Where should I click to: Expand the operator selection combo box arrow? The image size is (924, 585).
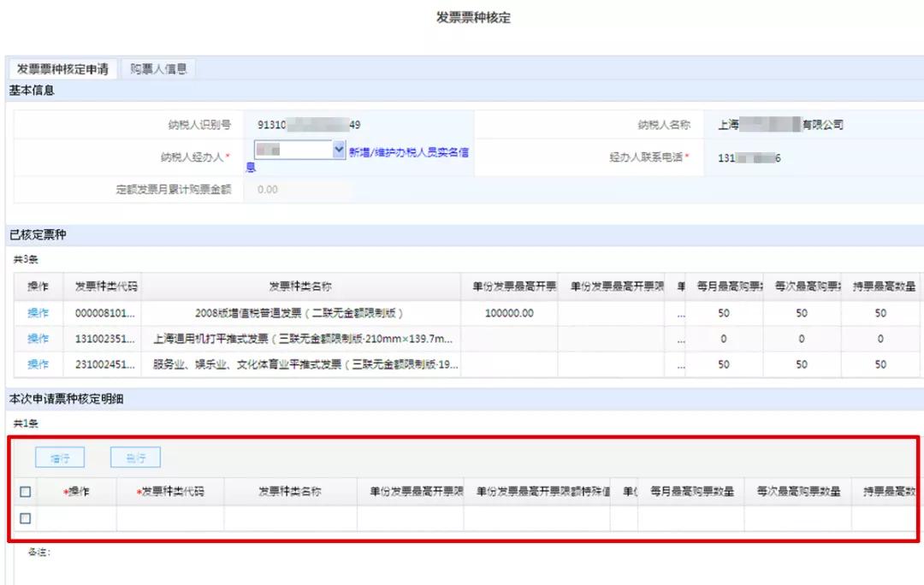point(340,150)
